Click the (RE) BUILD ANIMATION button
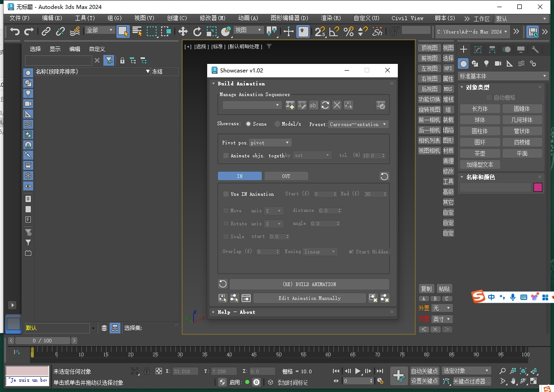 click(x=309, y=284)
